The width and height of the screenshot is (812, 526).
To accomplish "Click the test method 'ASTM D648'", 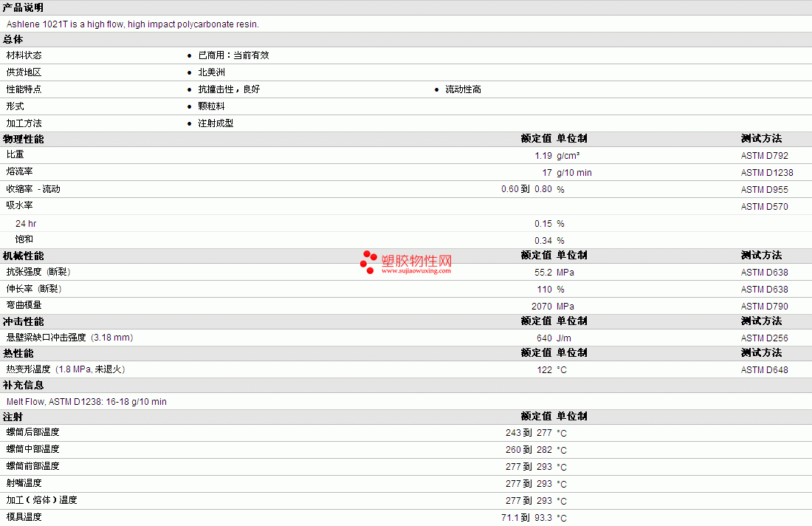I will [x=764, y=370].
